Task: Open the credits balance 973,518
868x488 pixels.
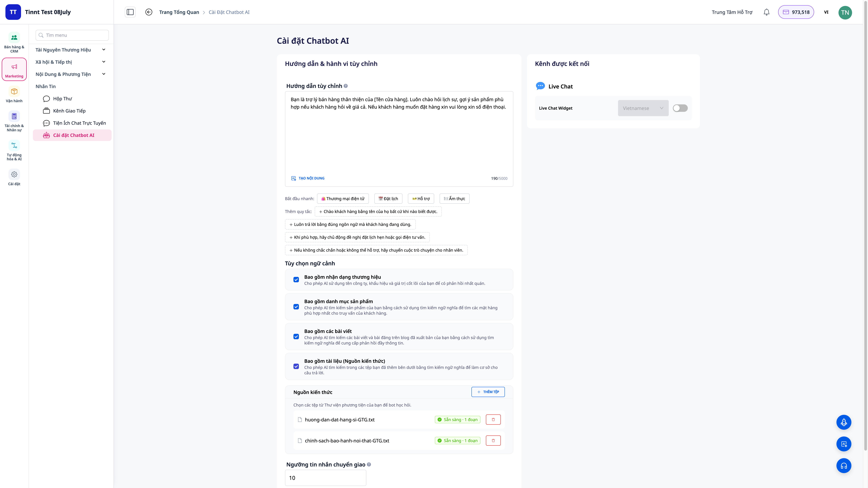Action: click(x=796, y=12)
